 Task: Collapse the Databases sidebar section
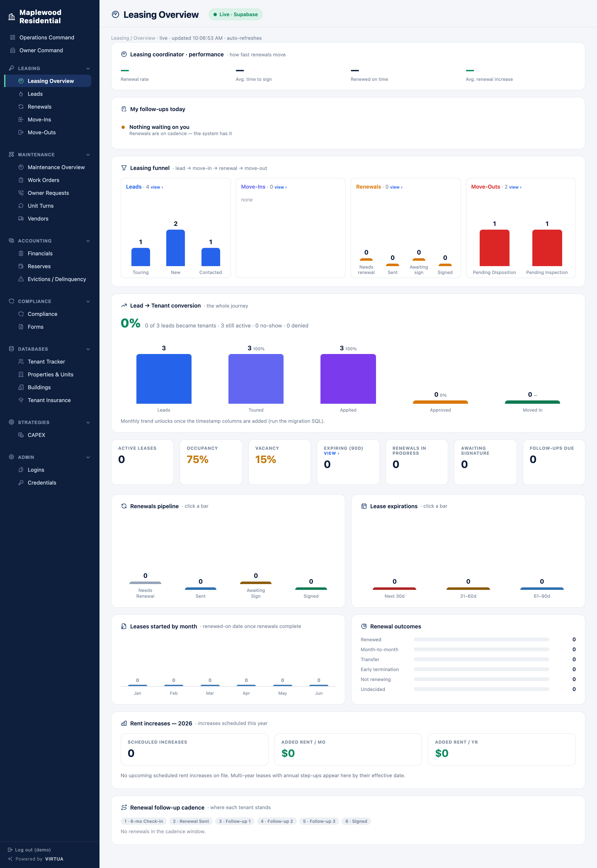(x=88, y=349)
